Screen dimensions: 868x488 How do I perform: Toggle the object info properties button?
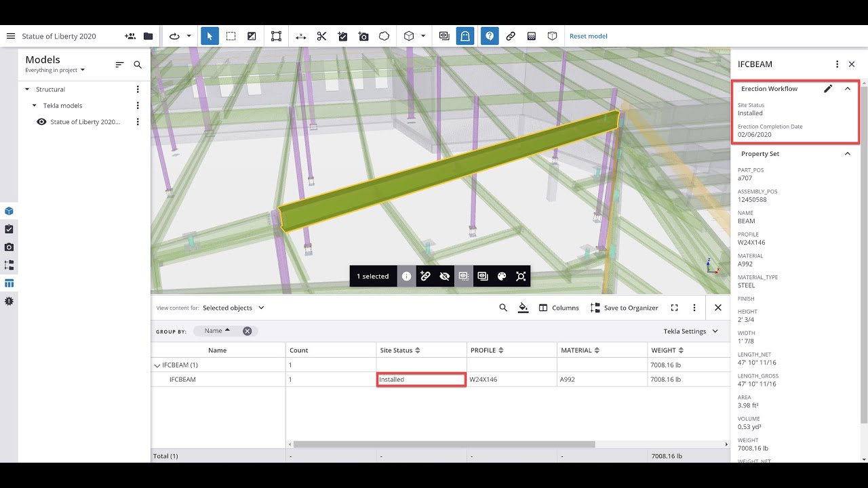click(406, 276)
